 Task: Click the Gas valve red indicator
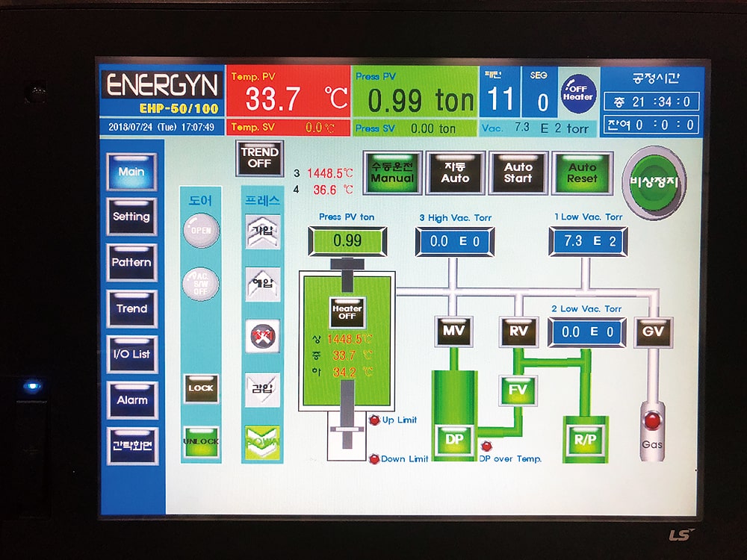tap(651, 421)
